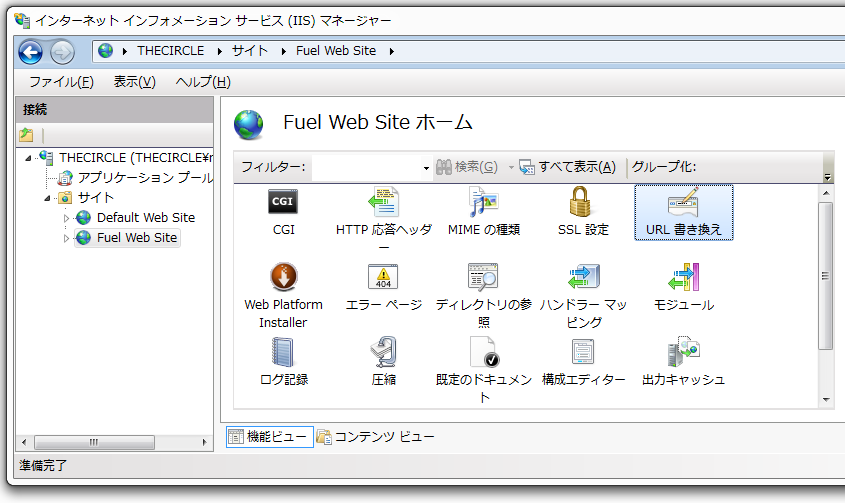This screenshot has width=845, height=503.
Task: Click the feature list vertical scrollbar thumb
Action: (x=825, y=276)
